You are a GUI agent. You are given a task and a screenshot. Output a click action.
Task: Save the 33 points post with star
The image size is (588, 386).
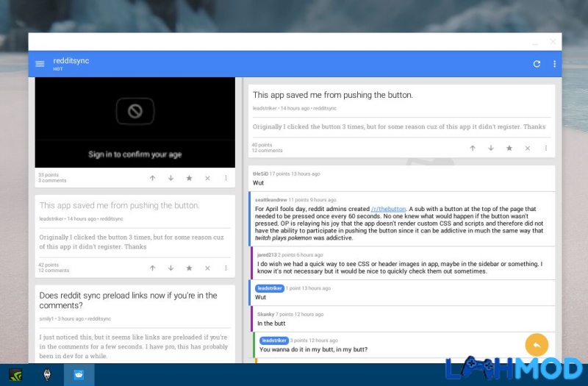click(x=189, y=178)
